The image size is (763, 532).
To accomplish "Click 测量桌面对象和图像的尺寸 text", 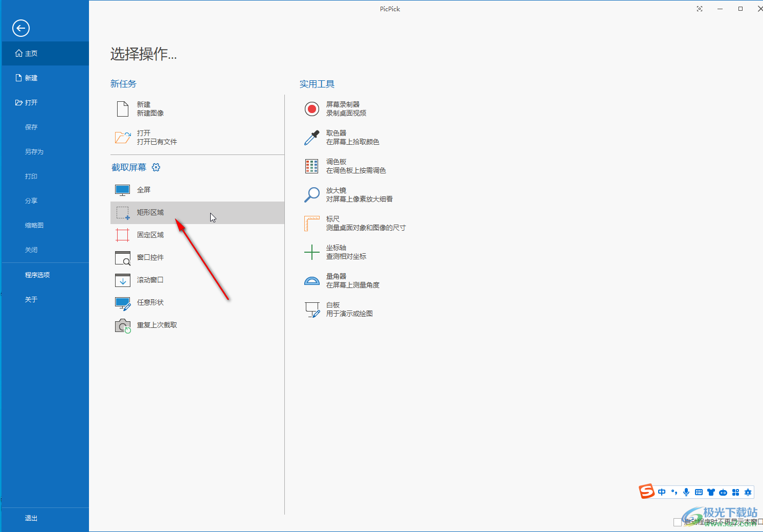I will pyautogui.click(x=366, y=228).
